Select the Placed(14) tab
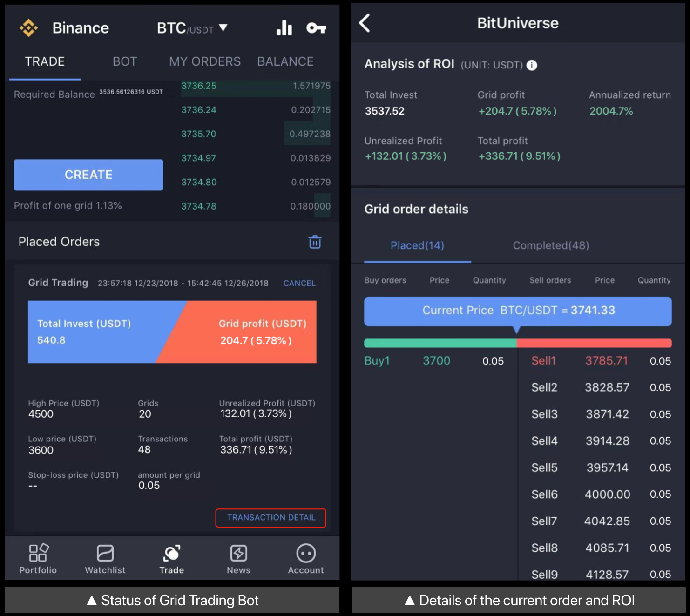This screenshot has height=616, width=690. (x=417, y=245)
